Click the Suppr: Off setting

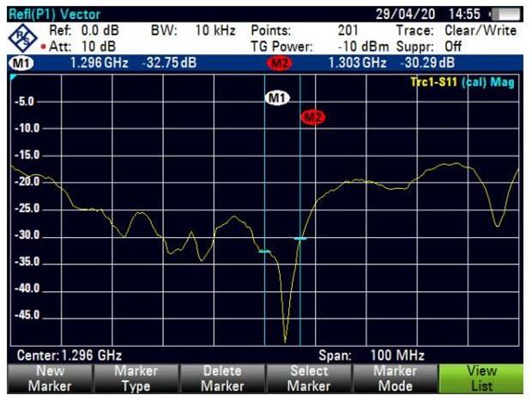click(429, 46)
